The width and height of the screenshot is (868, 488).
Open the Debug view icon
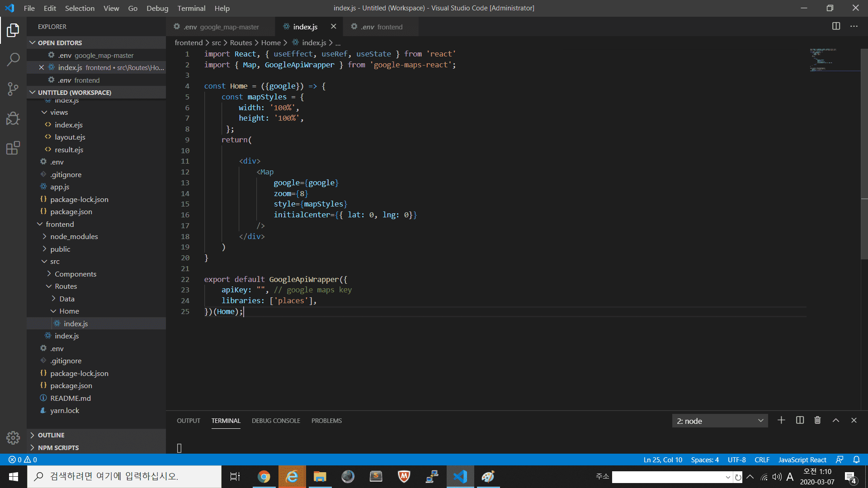click(13, 118)
